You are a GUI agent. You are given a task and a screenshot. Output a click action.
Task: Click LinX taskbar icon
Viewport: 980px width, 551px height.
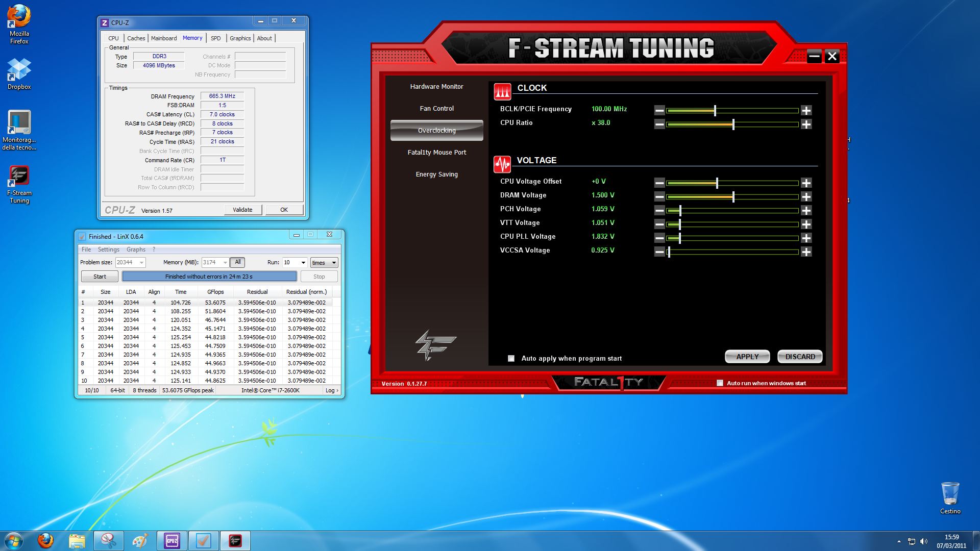click(204, 541)
